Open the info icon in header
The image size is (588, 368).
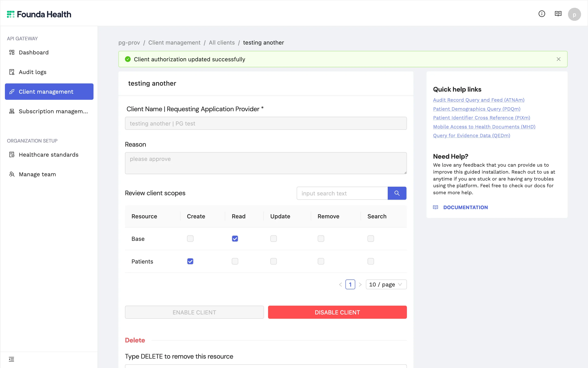pos(542,14)
